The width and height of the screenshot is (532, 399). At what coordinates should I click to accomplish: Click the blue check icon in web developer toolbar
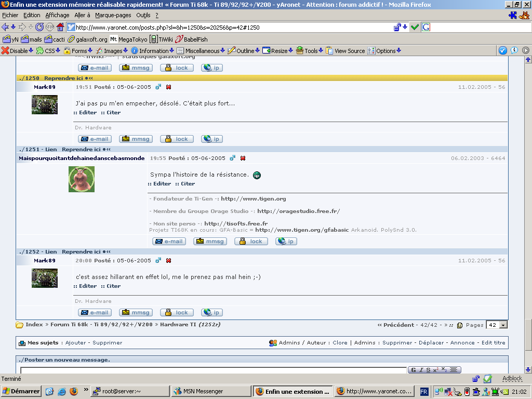[x=503, y=50]
